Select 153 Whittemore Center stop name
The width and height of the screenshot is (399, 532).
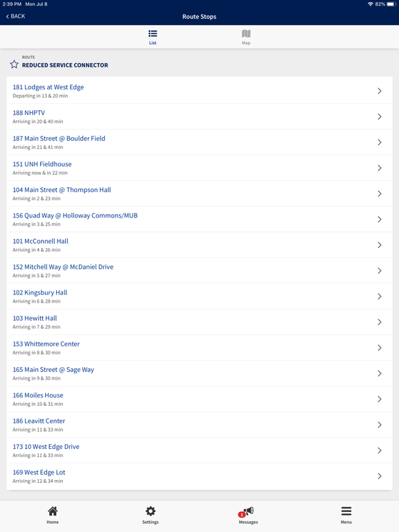[x=46, y=344]
